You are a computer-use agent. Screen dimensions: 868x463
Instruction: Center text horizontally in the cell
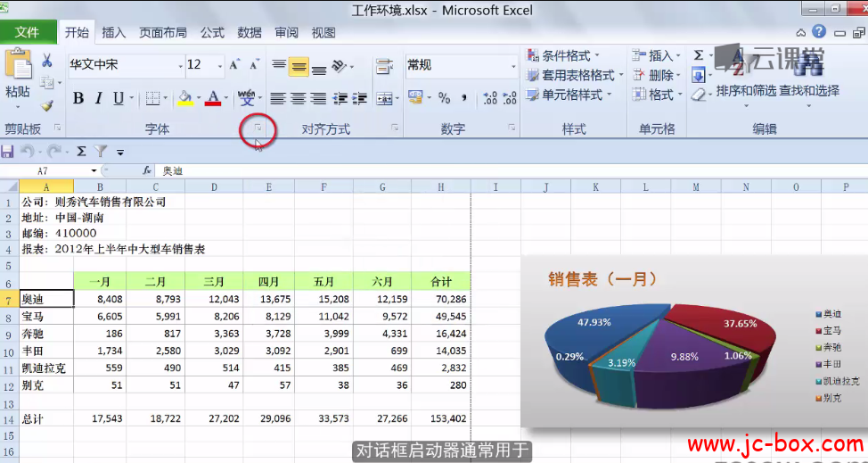click(x=299, y=99)
